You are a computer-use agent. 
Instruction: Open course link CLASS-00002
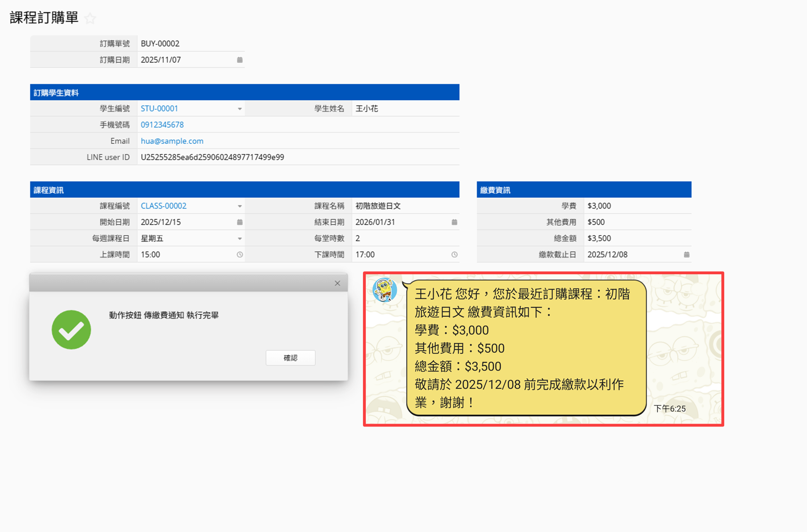[164, 206]
